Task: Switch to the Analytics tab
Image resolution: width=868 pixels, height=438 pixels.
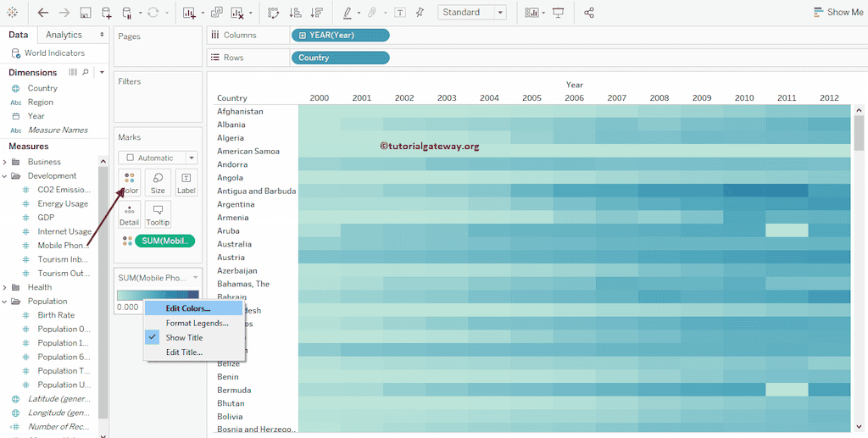Action: pyautogui.click(x=64, y=35)
